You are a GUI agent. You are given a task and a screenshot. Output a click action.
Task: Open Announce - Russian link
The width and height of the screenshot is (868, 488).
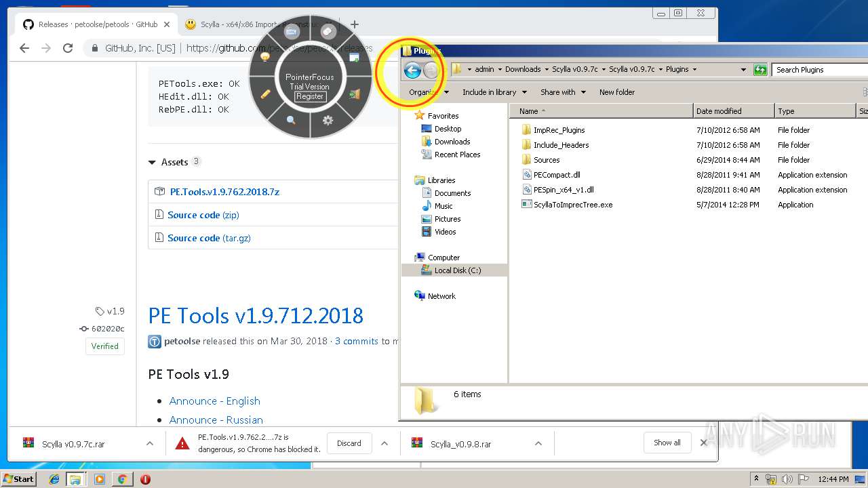click(216, 420)
